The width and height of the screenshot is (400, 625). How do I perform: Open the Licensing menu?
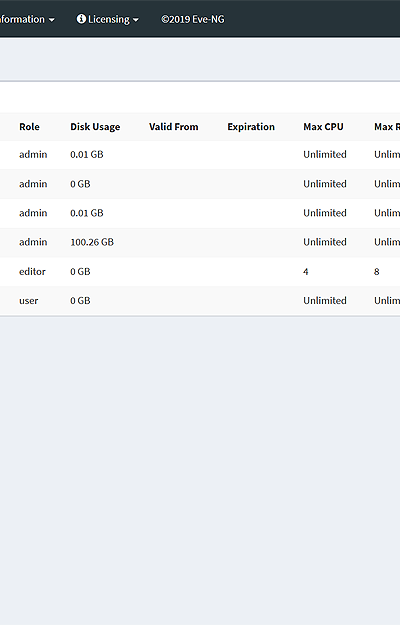pos(108,19)
